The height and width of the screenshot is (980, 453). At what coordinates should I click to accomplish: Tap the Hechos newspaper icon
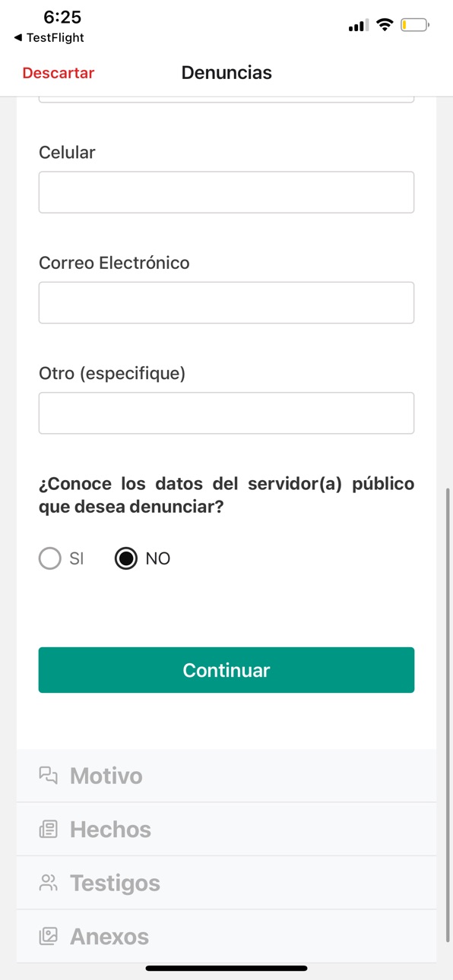pyautogui.click(x=49, y=830)
